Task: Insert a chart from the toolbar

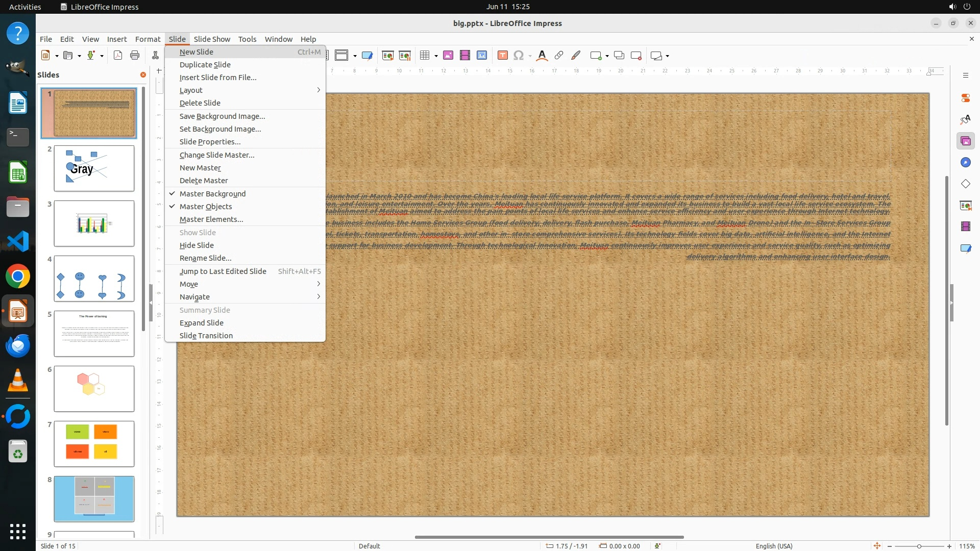Action: pos(481,56)
